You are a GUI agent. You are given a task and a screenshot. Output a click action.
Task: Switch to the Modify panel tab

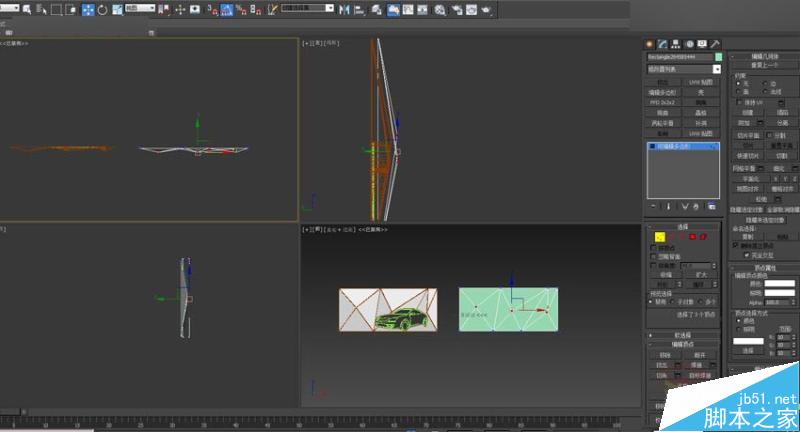coord(662,45)
